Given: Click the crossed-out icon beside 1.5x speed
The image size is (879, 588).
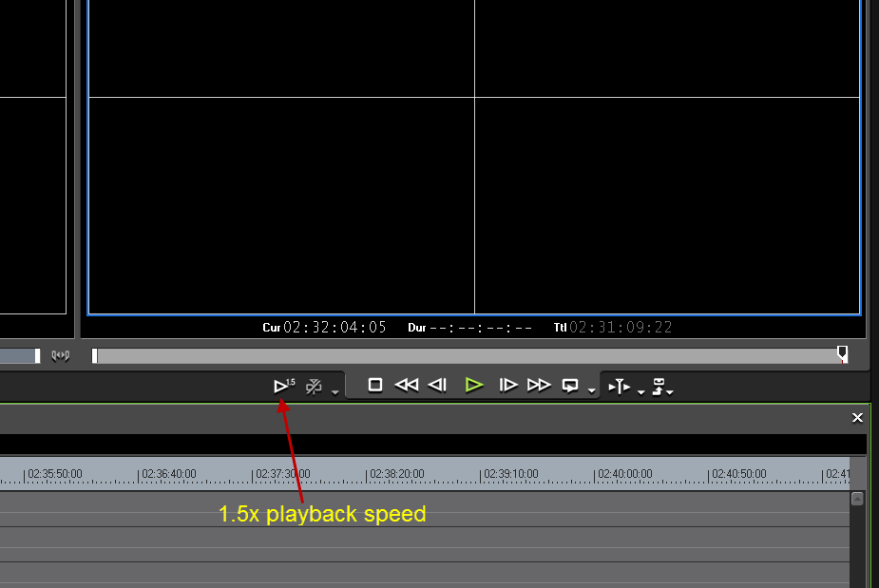Looking at the screenshot, I should pos(314,386).
